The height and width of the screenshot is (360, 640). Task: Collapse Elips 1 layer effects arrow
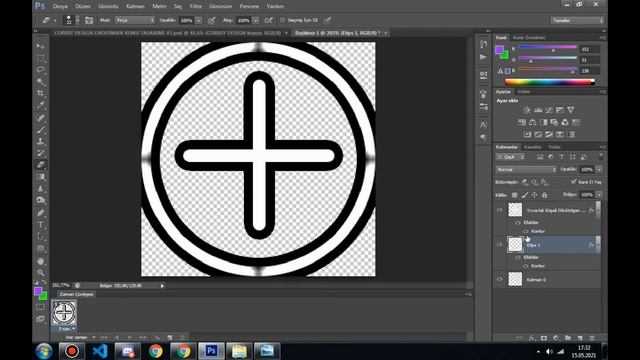(x=598, y=245)
